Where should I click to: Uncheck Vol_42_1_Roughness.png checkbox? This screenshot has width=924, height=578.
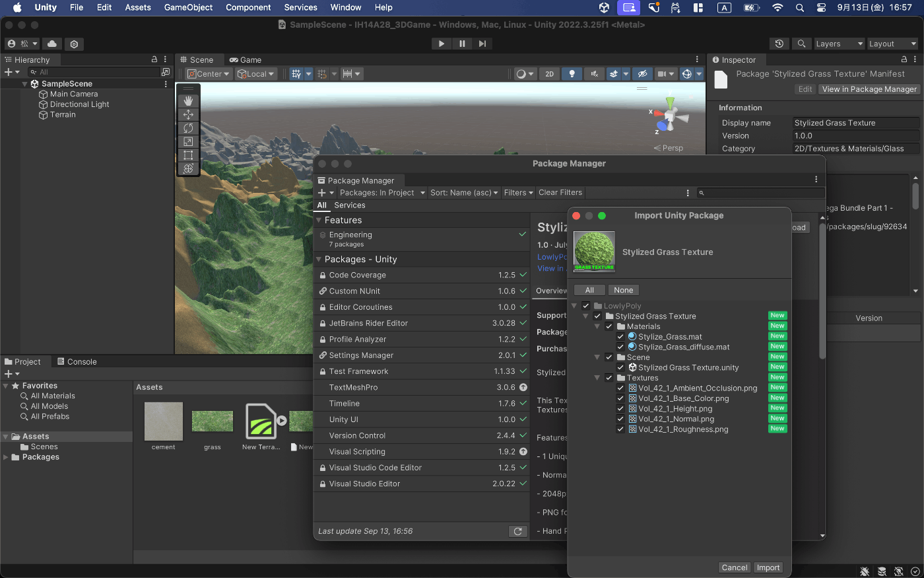[620, 429]
